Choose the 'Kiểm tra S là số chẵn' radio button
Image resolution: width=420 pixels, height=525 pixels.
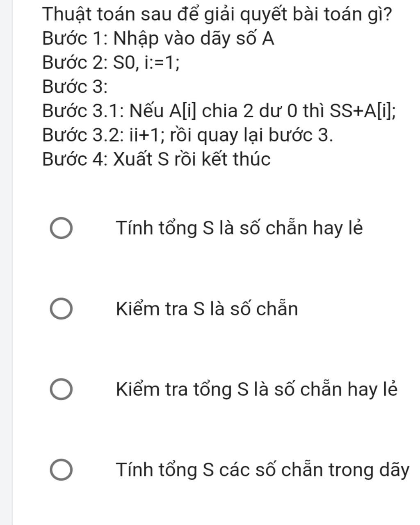(62, 309)
